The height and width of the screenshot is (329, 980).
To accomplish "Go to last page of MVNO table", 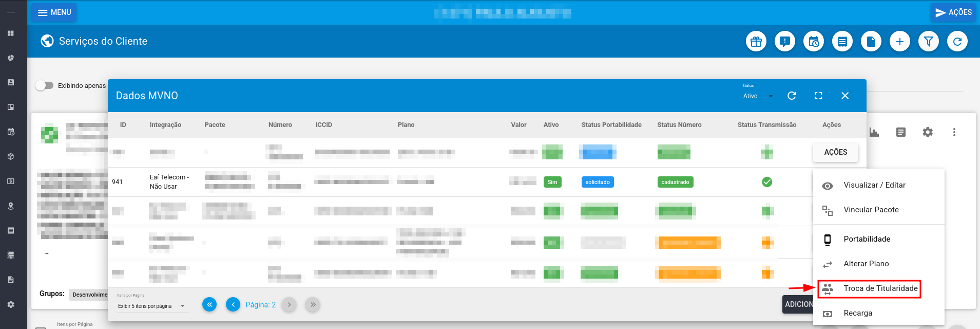I will pyautogui.click(x=313, y=305).
